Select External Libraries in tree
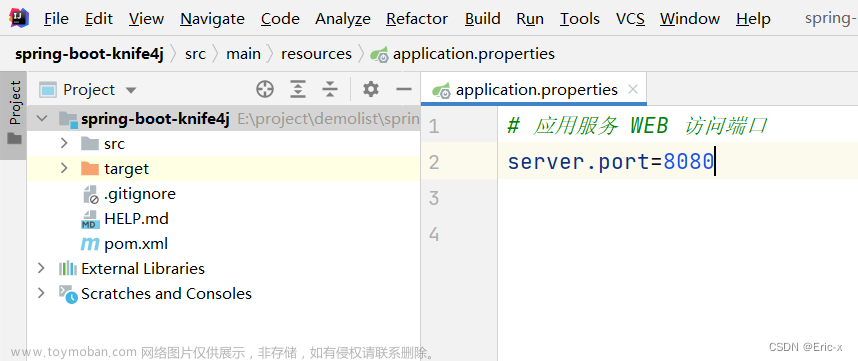Image resolution: width=858 pixels, height=361 pixels. click(x=224, y=269)
